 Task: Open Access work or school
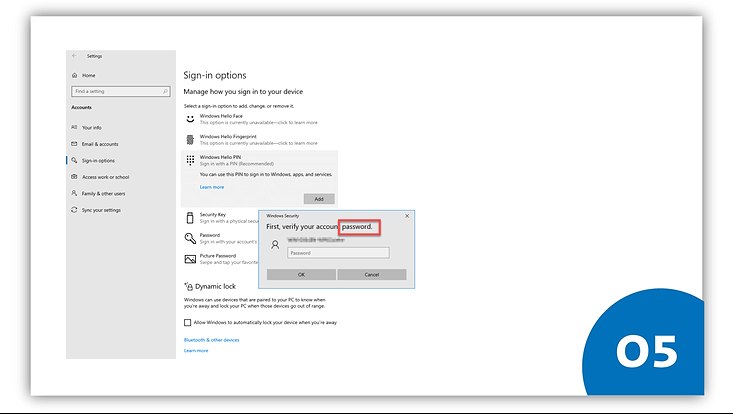[x=103, y=177]
